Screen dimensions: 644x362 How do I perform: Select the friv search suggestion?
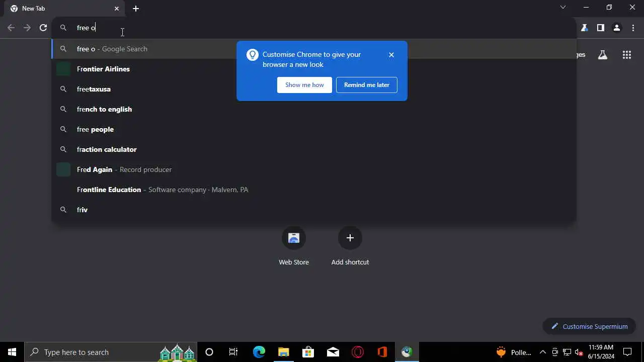pos(314,210)
